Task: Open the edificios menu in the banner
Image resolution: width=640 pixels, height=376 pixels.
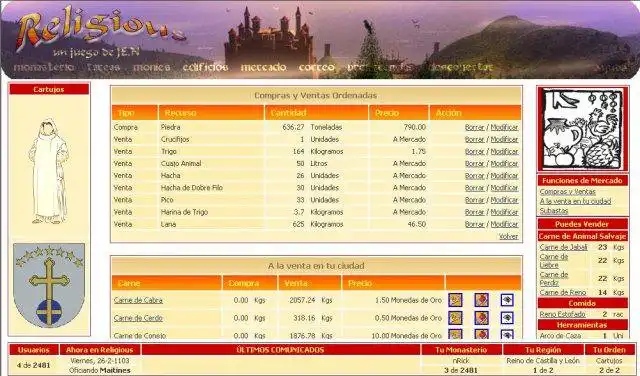Action: click(205, 67)
